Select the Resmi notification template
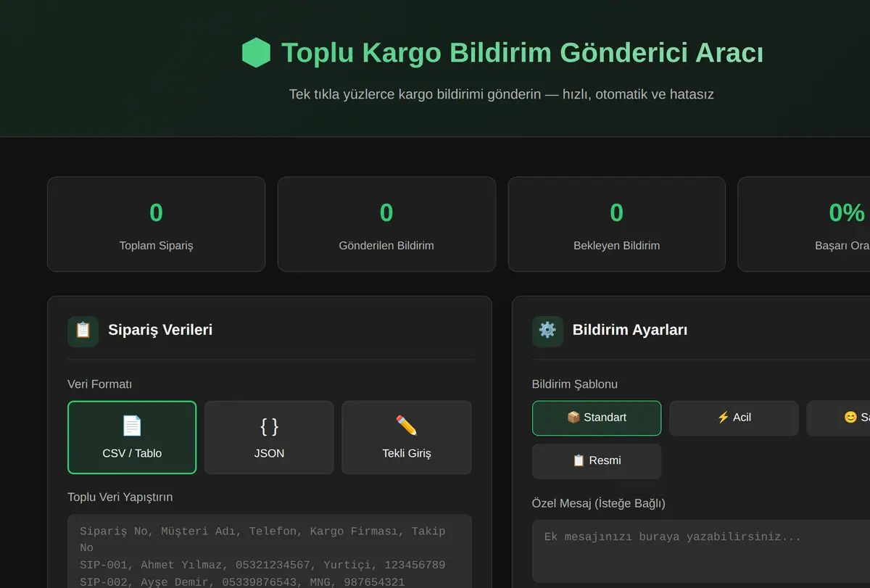This screenshot has height=588, width=870. 597,461
